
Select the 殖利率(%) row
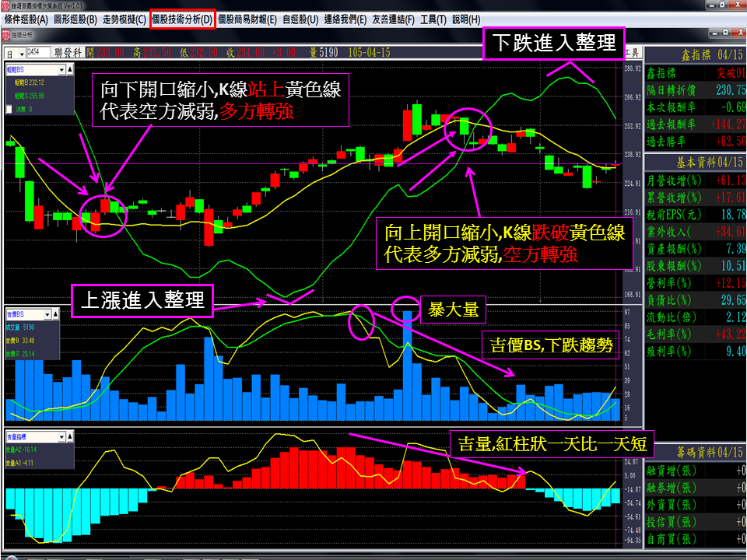click(695, 352)
